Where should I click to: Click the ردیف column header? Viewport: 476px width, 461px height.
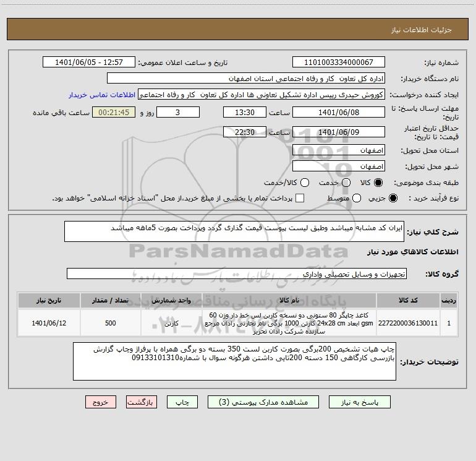pyautogui.click(x=449, y=300)
